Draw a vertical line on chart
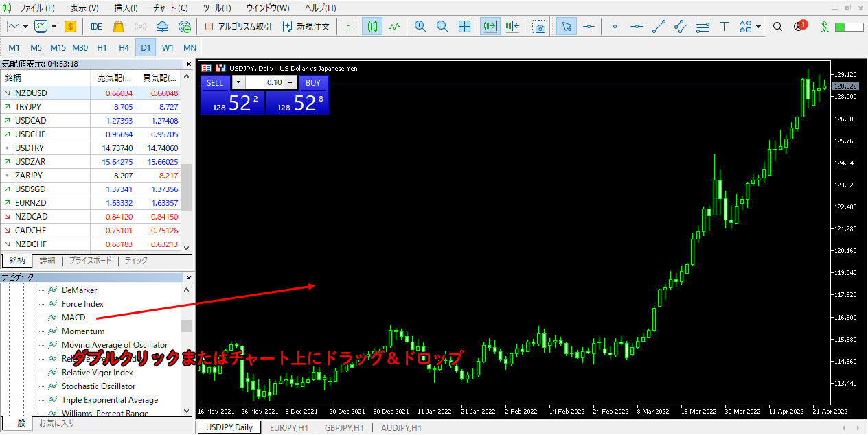The width and height of the screenshot is (868, 435). click(615, 26)
